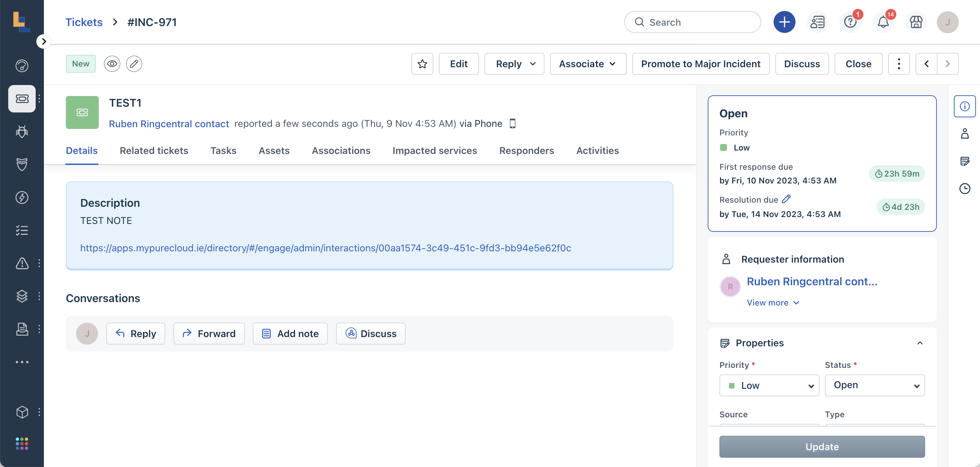Toggle the watch eye icon near New status
The image size is (980, 467).
pyautogui.click(x=112, y=63)
